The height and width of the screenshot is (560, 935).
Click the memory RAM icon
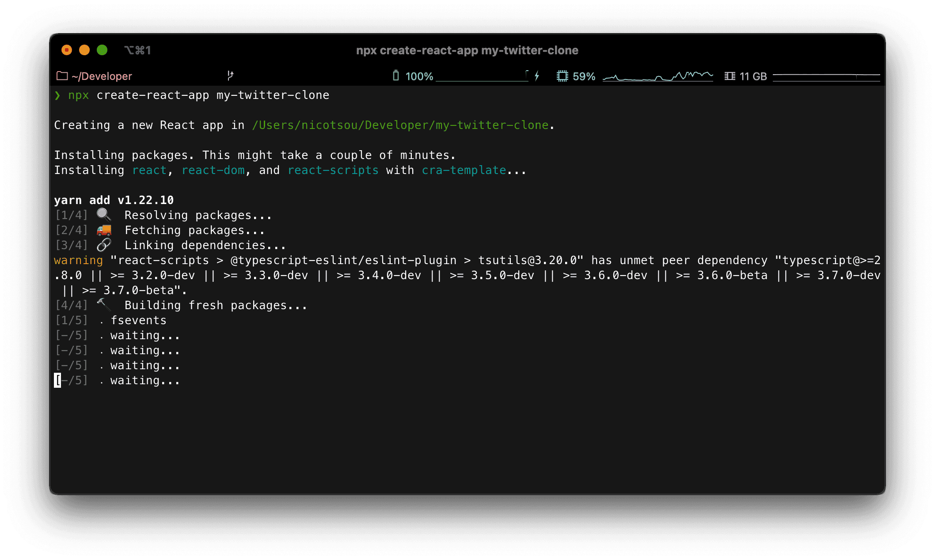(730, 76)
